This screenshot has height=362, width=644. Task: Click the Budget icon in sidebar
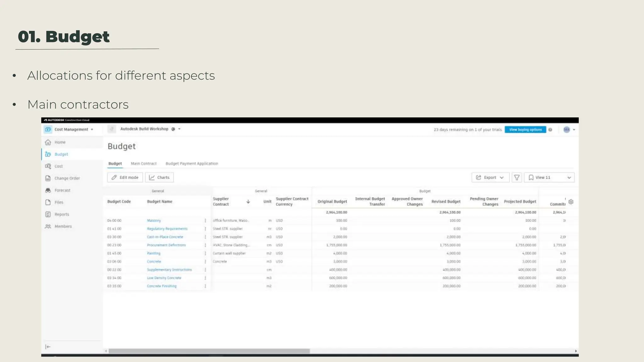pyautogui.click(x=48, y=154)
